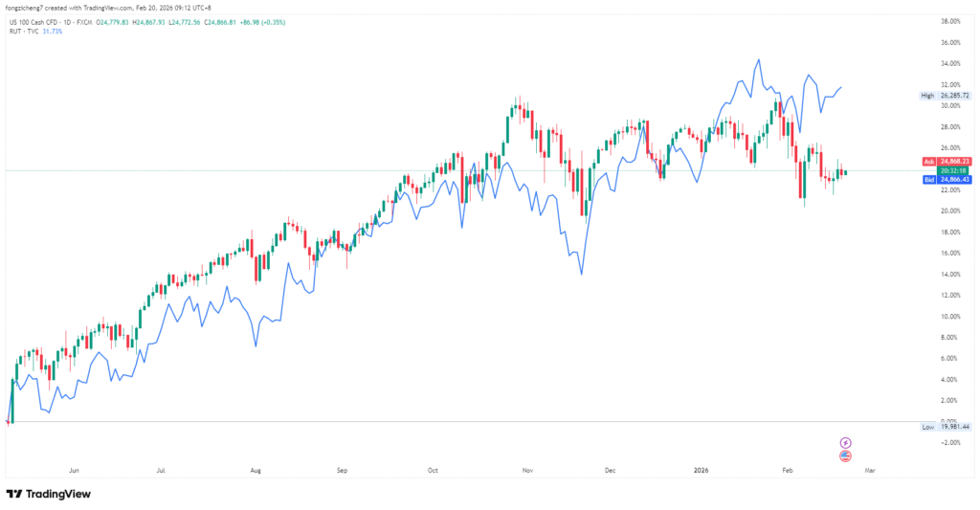
Task: Select the RUT TVC comparison legend
Action: (x=21, y=31)
